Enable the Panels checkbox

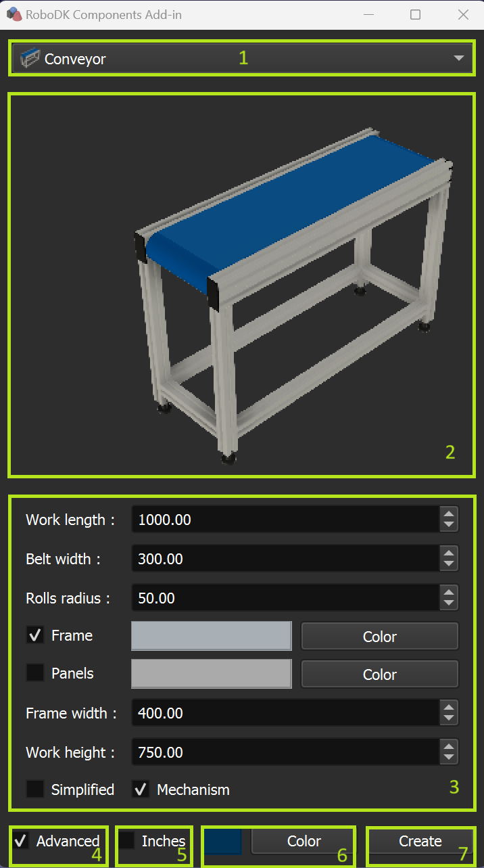[x=34, y=673]
